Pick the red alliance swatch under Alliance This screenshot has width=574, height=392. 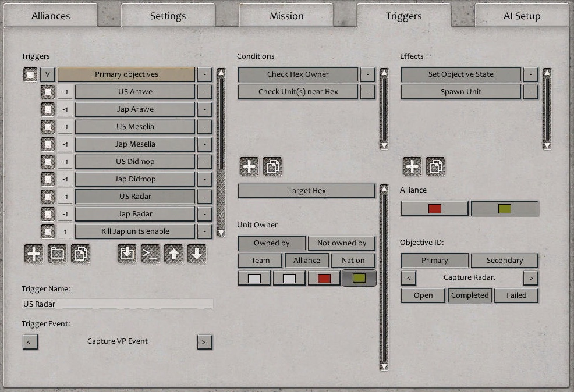tap(434, 208)
